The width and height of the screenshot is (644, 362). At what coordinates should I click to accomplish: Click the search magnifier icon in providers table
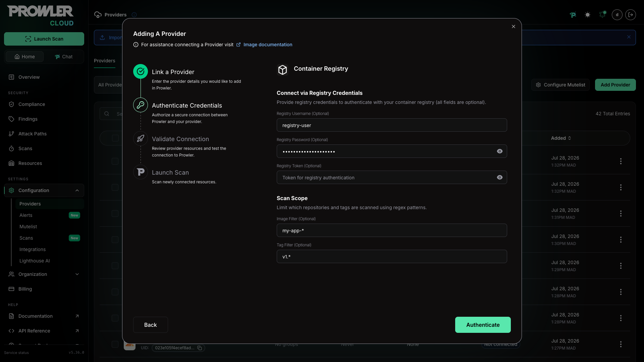pyautogui.click(x=107, y=114)
